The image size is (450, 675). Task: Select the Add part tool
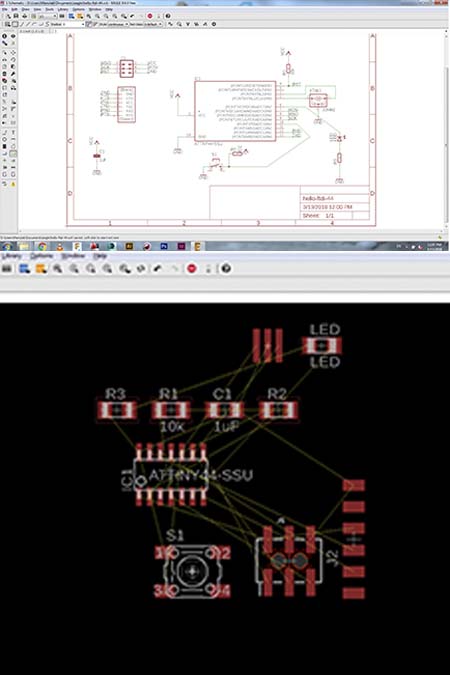click(4, 81)
